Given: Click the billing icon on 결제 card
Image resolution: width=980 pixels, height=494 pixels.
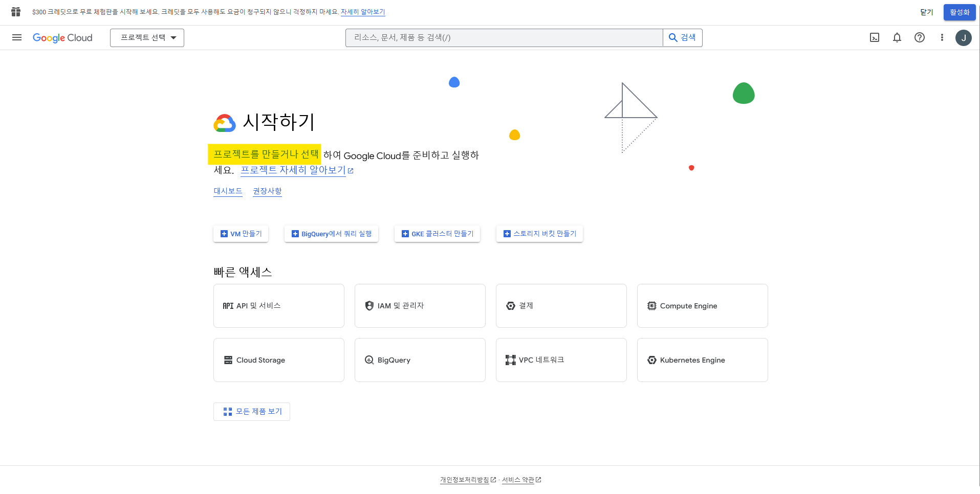Looking at the screenshot, I should coord(511,306).
